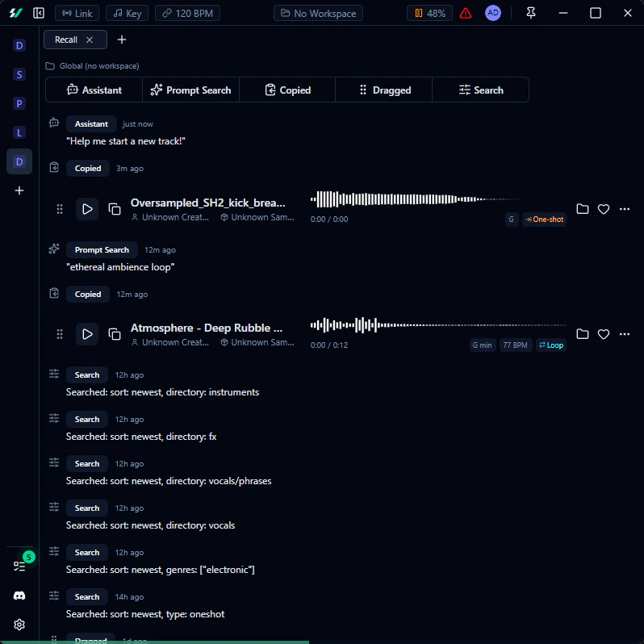Click the Prompt Search label dated 12m ago
The height and width of the screenshot is (644, 644).
tap(102, 249)
